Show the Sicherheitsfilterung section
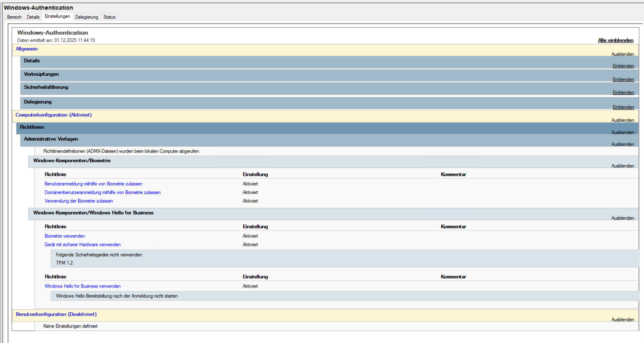The height and width of the screenshot is (343, 644). 623,92
